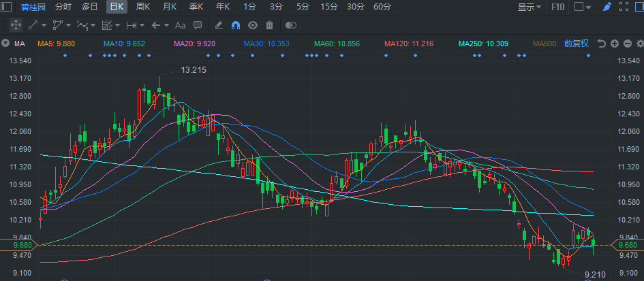
Task: Open the arrow tool dropdown
Action: [x=166, y=25]
